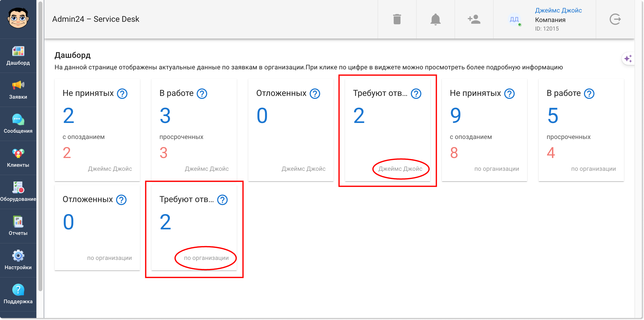
Task: Open Заявки section in sidebar
Action: [x=18, y=90]
